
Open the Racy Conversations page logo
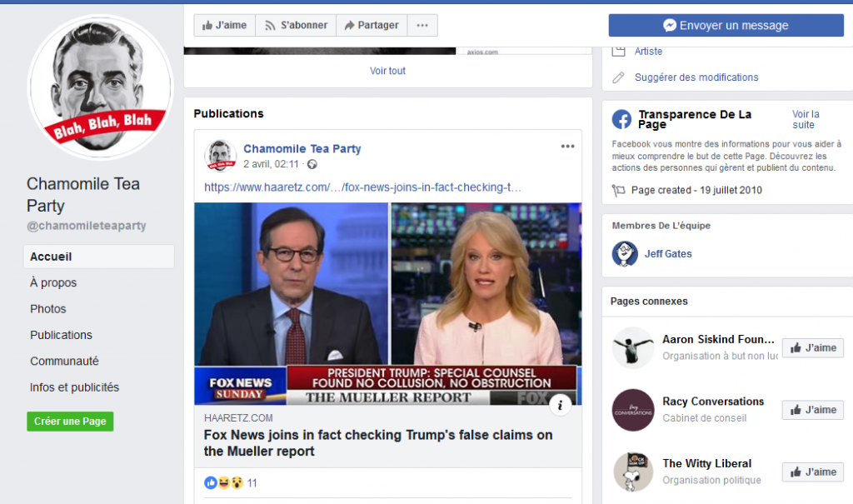pos(633,410)
